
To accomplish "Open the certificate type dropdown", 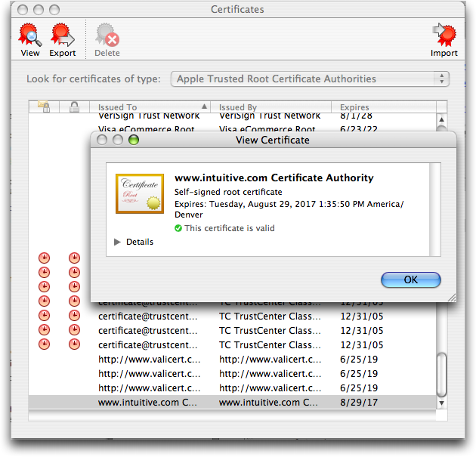I will click(310, 79).
